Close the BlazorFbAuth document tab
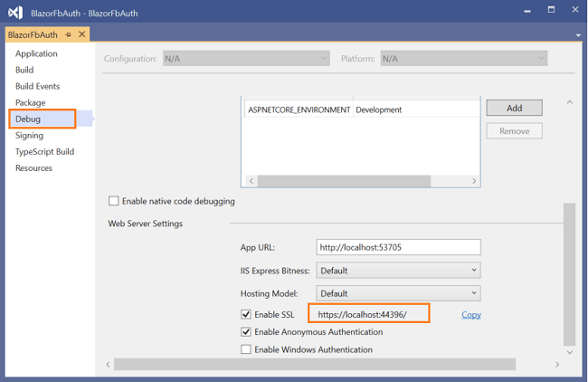Viewport: 588px width, 382px height. tap(81, 34)
